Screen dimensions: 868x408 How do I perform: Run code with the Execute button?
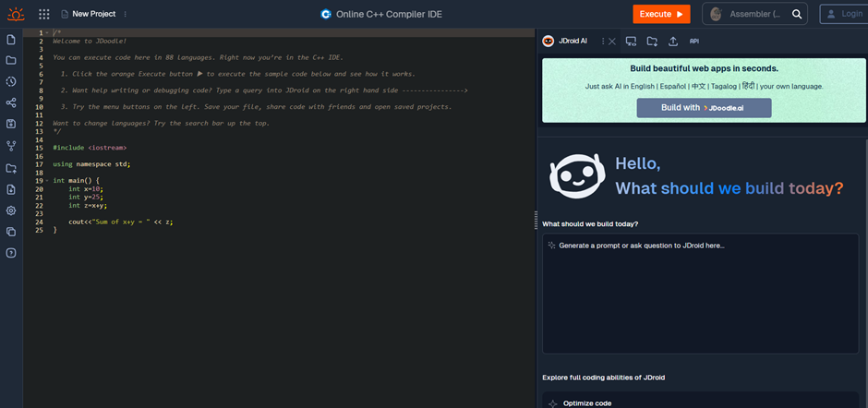point(661,14)
